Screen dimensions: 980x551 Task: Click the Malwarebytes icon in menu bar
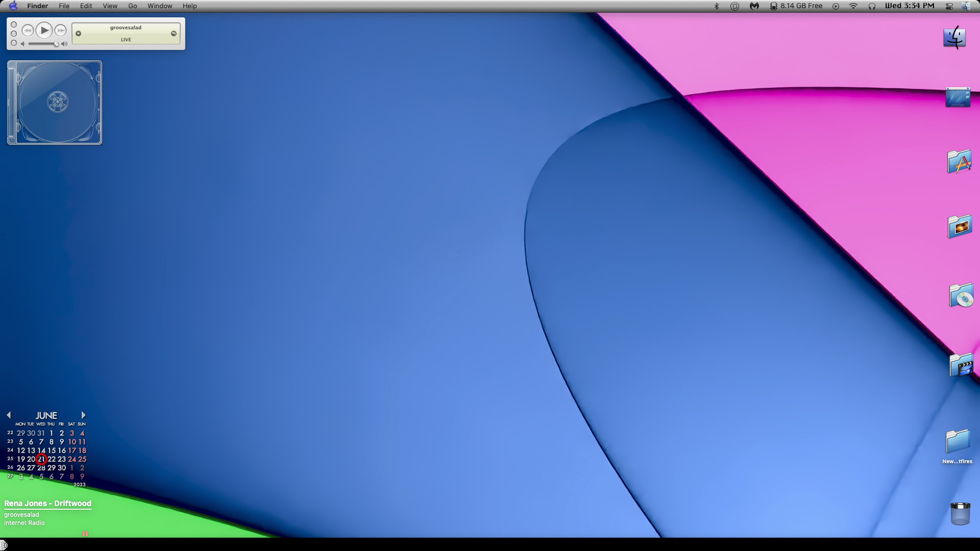(x=754, y=6)
